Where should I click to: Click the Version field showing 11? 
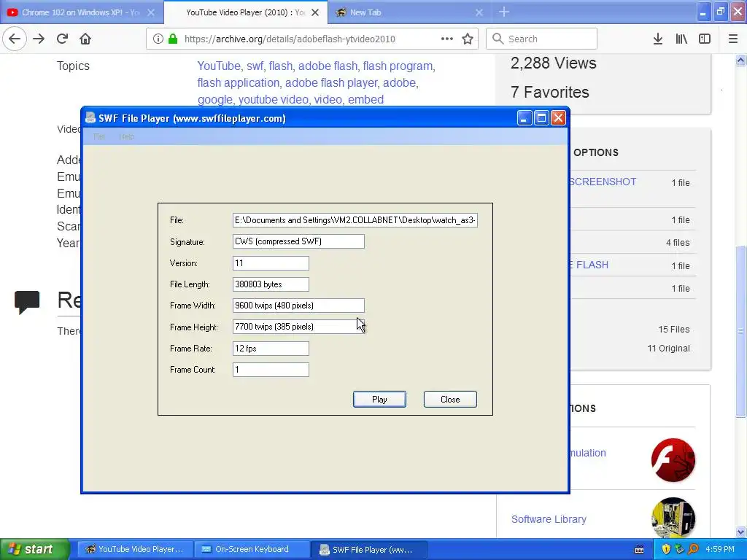(x=271, y=262)
